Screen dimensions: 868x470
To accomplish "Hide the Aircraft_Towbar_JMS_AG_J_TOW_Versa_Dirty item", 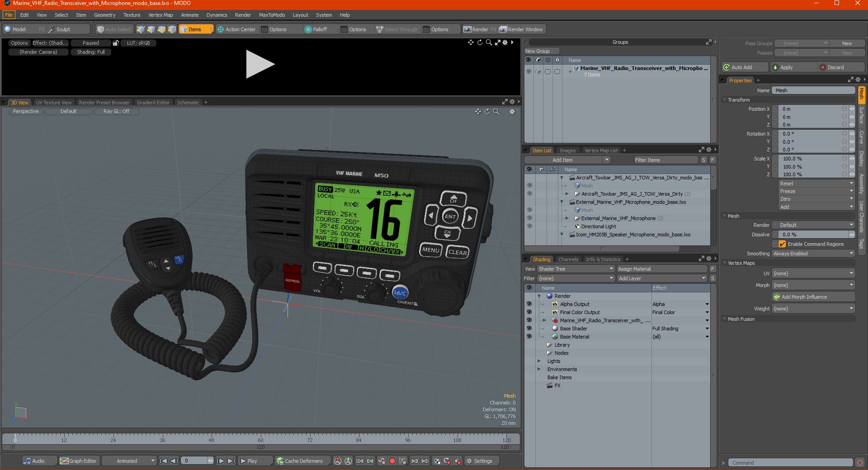I will (529, 194).
